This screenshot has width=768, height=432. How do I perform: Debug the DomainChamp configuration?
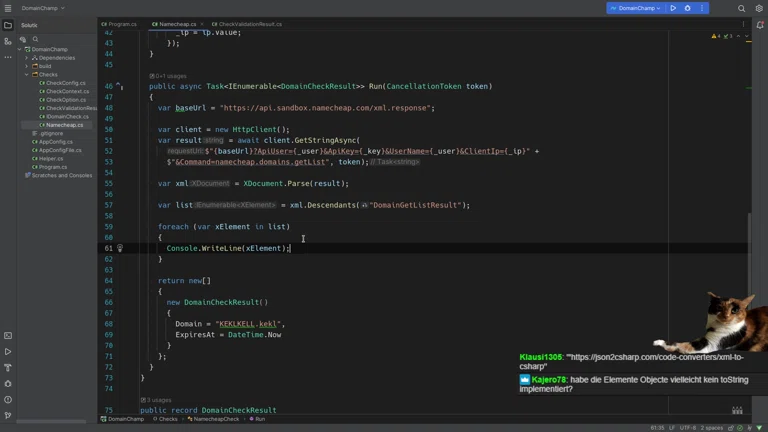point(688,8)
